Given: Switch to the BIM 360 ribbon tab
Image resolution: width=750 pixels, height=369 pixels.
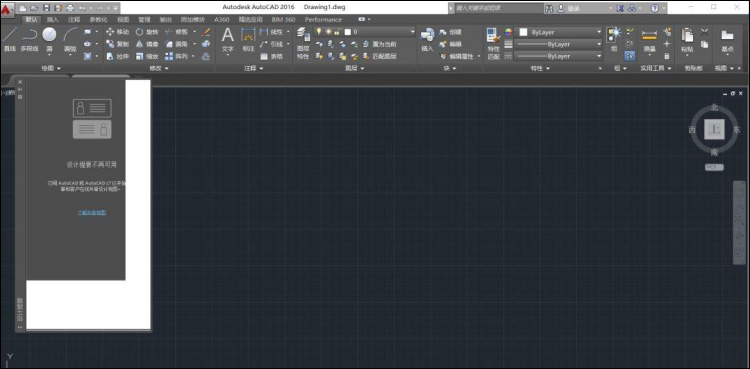Looking at the screenshot, I should [283, 20].
